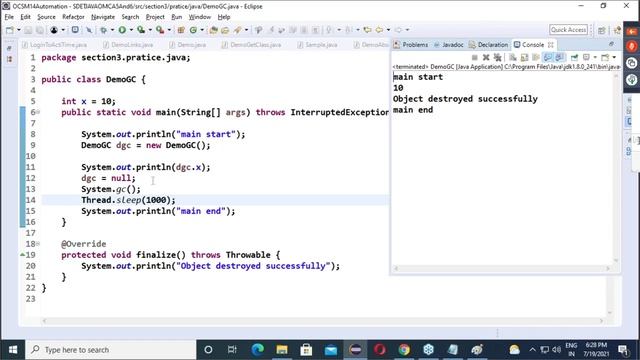This screenshot has height=360, width=640.
Task: Run the DemoGC program with green Run icon
Action: pos(122,30)
